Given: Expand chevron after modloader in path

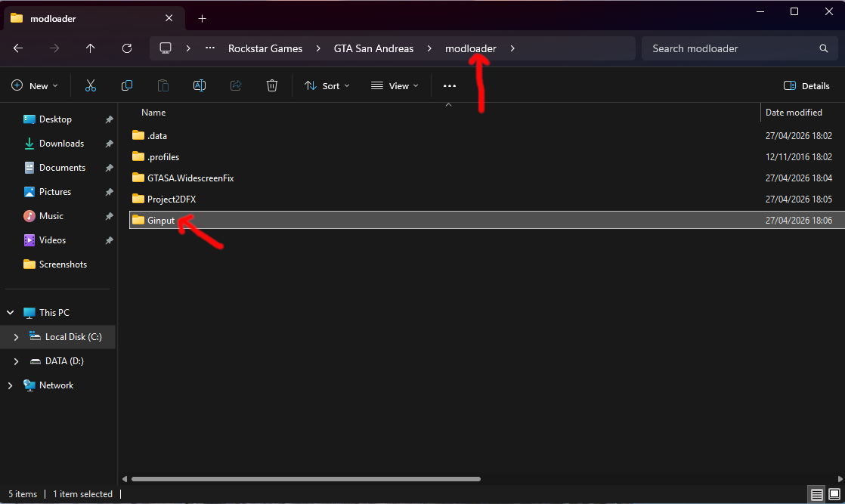Looking at the screenshot, I should [512, 48].
